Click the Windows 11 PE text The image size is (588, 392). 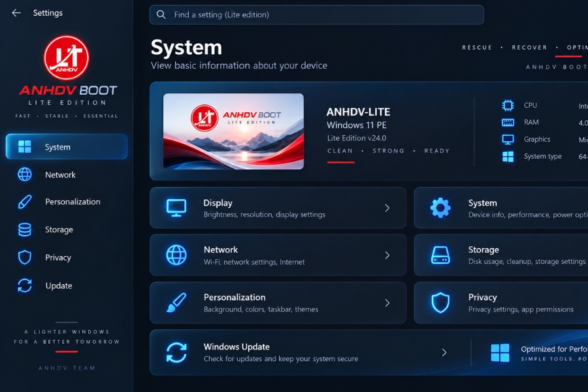(356, 125)
